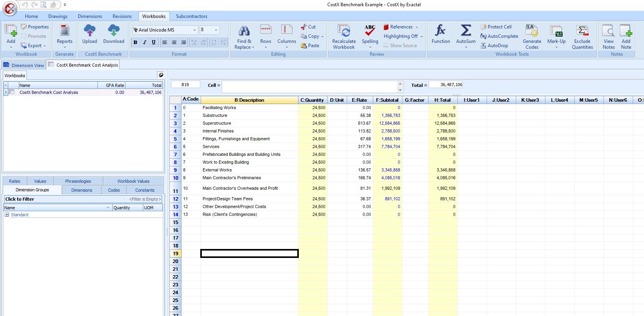The image size is (644, 316).
Task: Upload to CostX Benchmark
Action: point(90,34)
